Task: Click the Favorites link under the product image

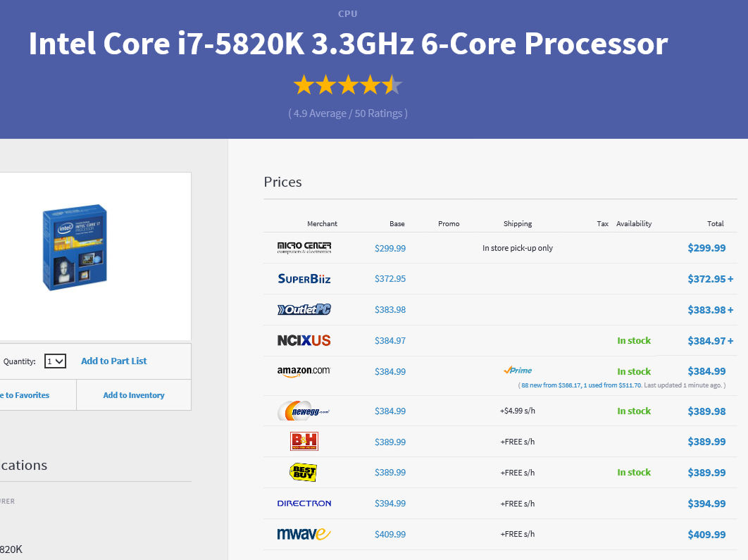Action: click(25, 395)
